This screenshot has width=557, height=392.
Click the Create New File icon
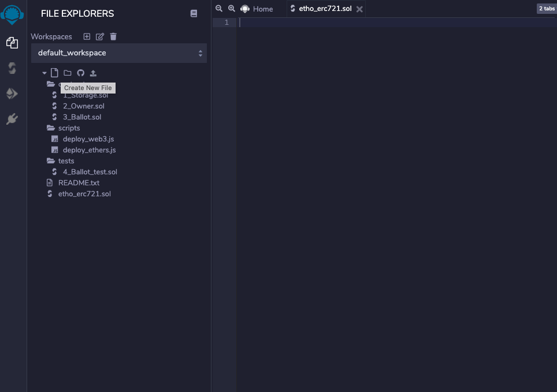point(54,73)
